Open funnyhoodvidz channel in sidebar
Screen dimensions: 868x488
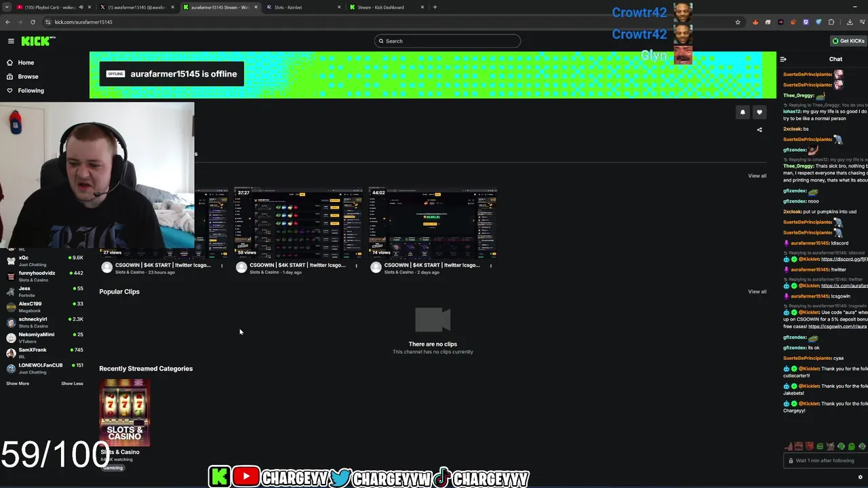45,276
